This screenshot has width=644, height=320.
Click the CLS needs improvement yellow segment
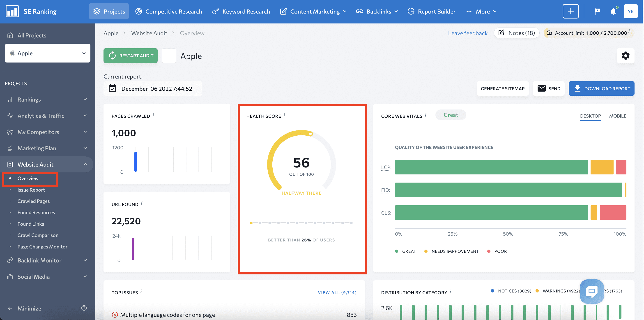click(594, 212)
